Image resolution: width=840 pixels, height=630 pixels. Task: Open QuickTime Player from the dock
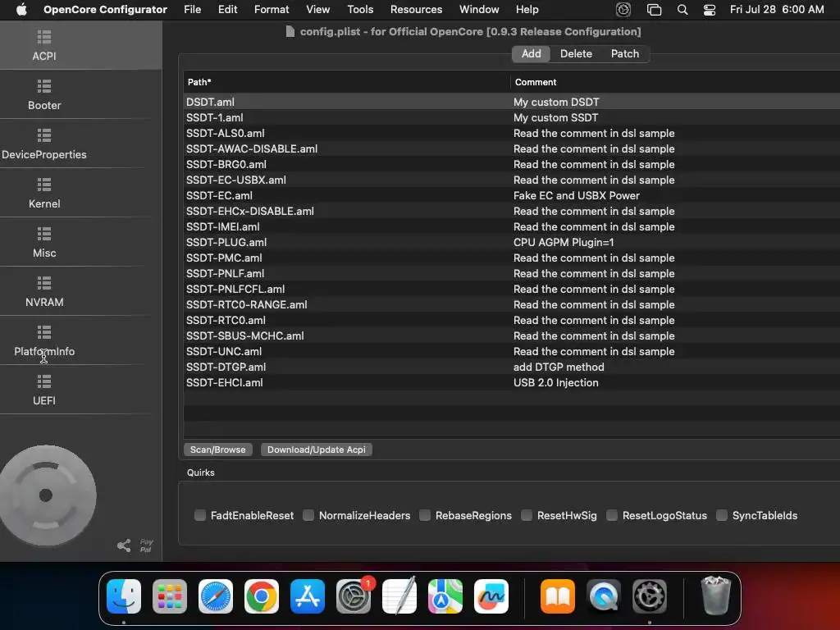[x=604, y=596]
